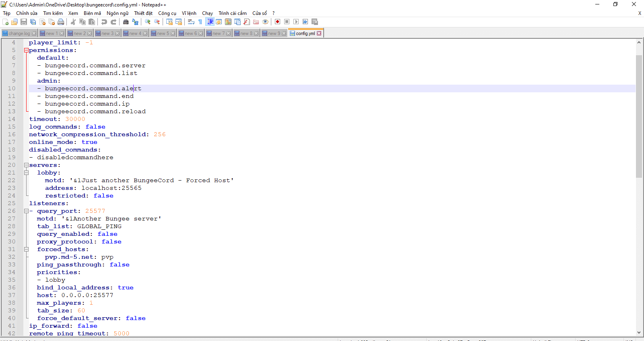Open the Ngôn ngữ menu
644x341 pixels.
click(118, 13)
